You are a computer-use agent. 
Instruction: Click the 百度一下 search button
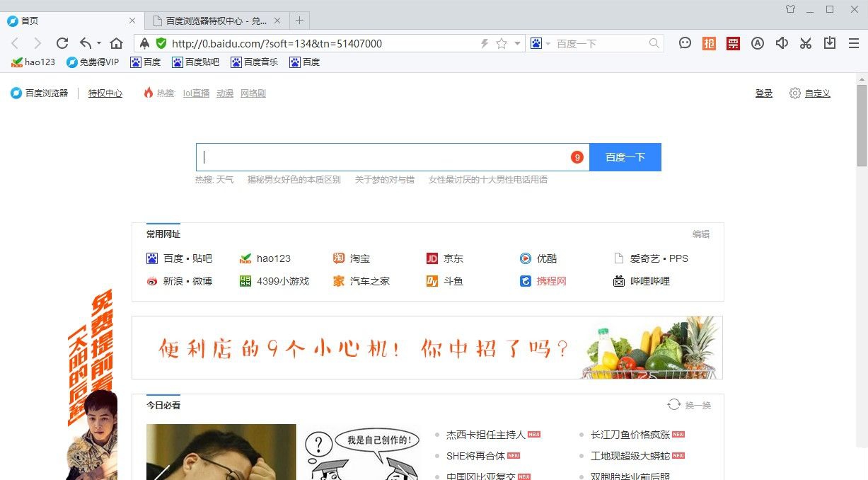[625, 157]
